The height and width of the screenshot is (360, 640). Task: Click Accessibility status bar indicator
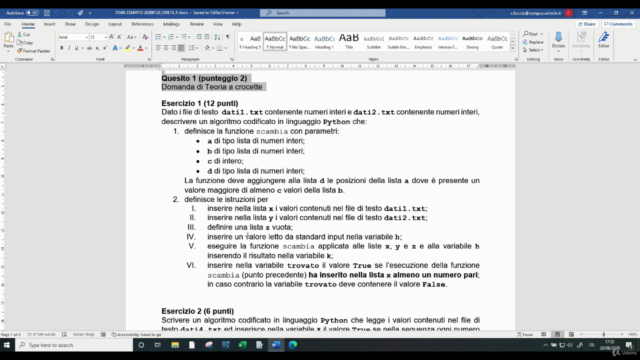(136, 334)
